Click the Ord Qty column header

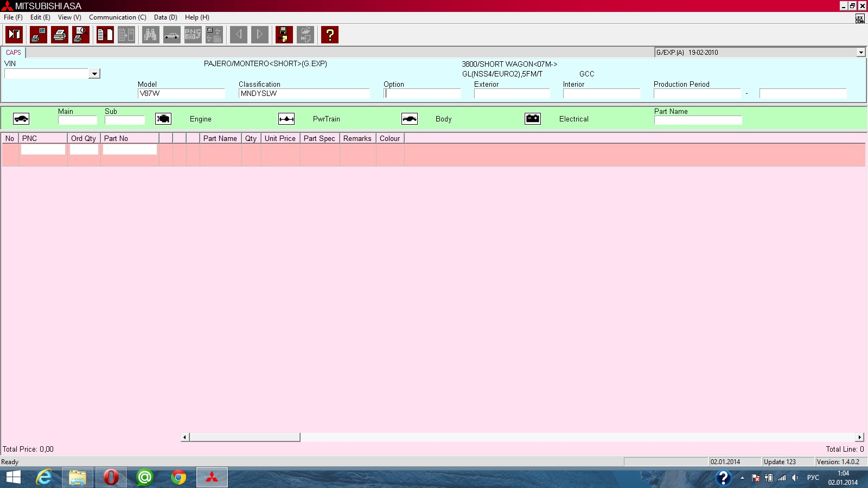click(84, 138)
